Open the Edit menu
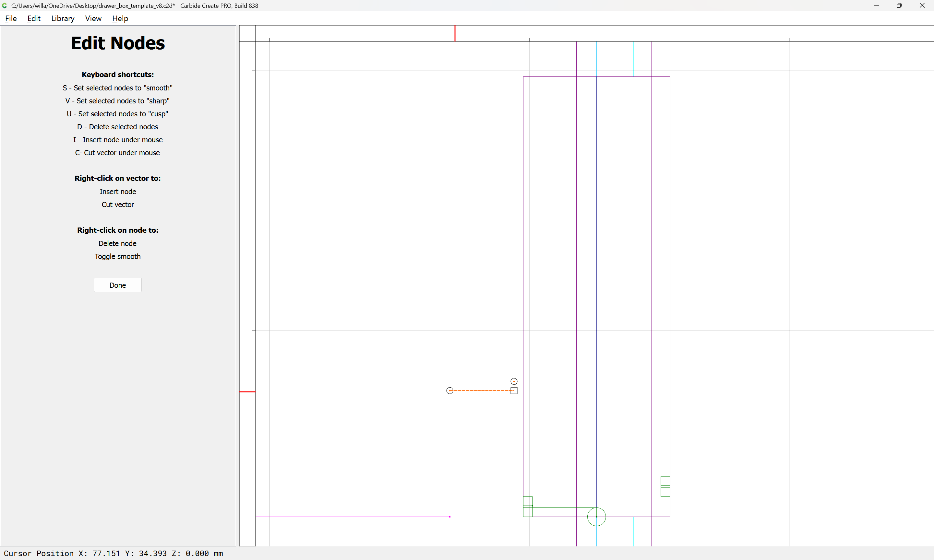This screenshot has height=560, width=934. [34, 18]
